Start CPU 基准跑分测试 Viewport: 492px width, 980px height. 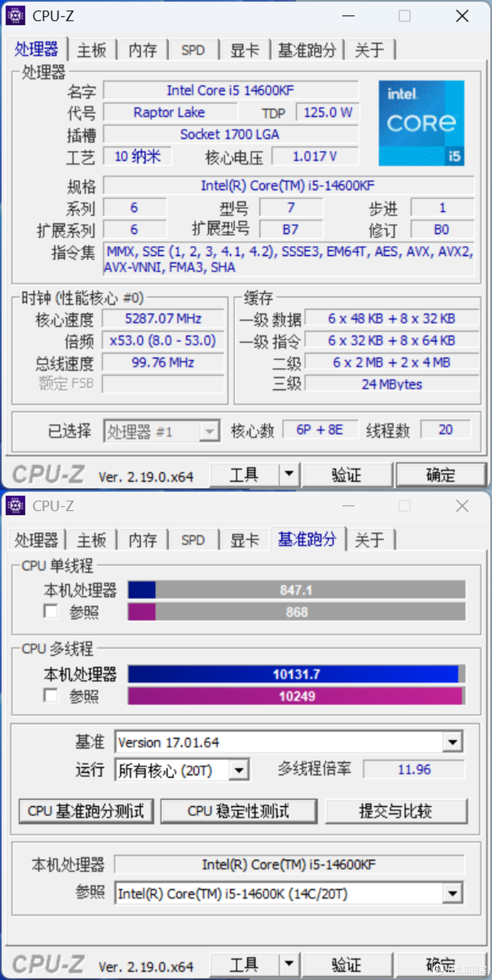click(86, 811)
